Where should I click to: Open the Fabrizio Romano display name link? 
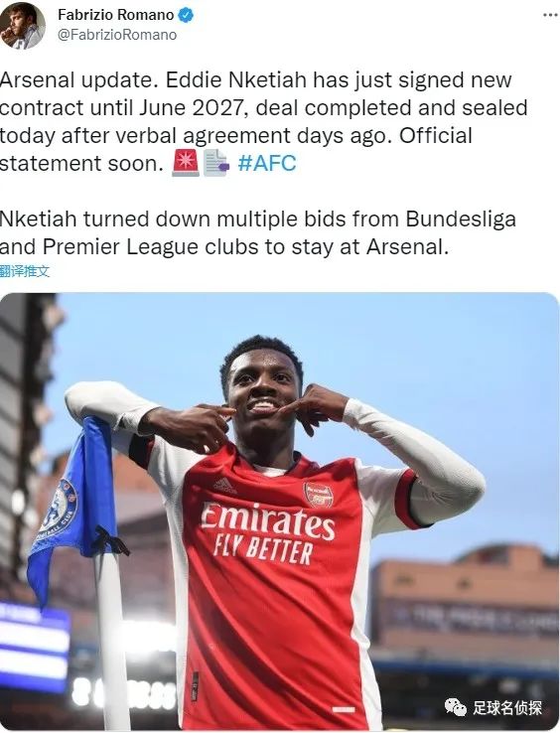click(115, 15)
